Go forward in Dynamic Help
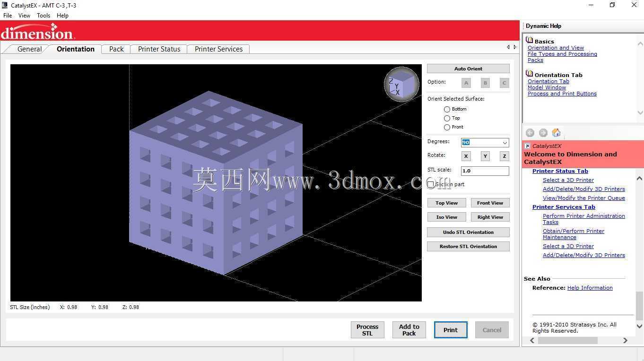The image size is (644, 361). click(543, 133)
